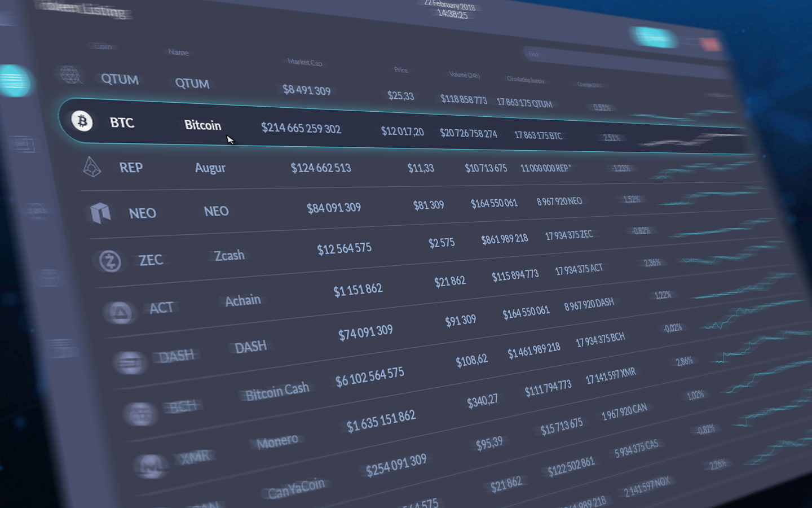Click the price $340,27
The width and height of the screenshot is (812, 508).
tap(482, 401)
